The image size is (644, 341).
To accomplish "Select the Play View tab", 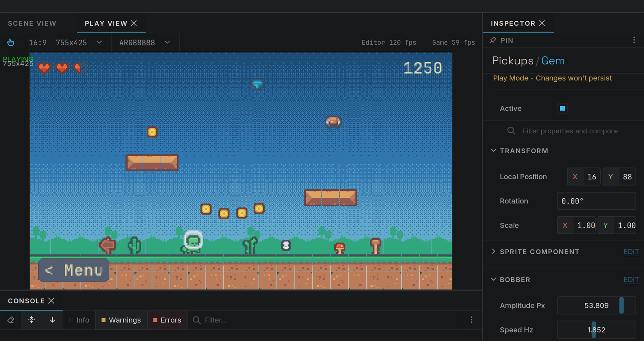I will coord(106,23).
